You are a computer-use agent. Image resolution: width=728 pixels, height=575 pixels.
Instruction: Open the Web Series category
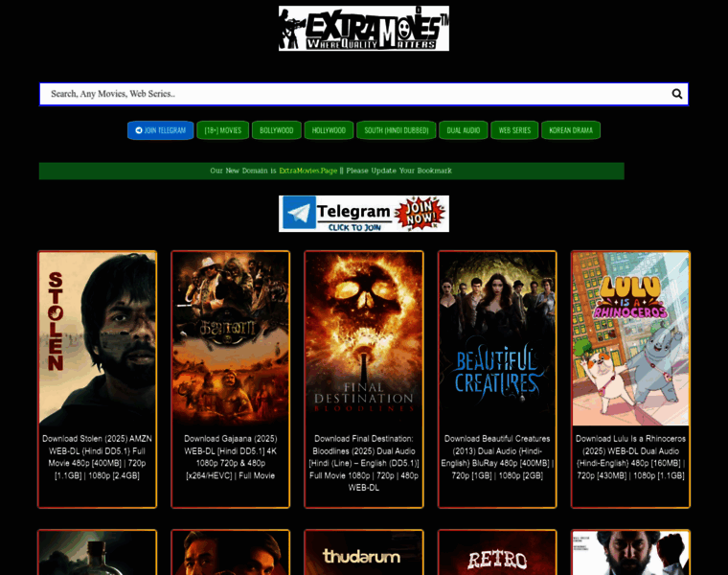pos(514,130)
